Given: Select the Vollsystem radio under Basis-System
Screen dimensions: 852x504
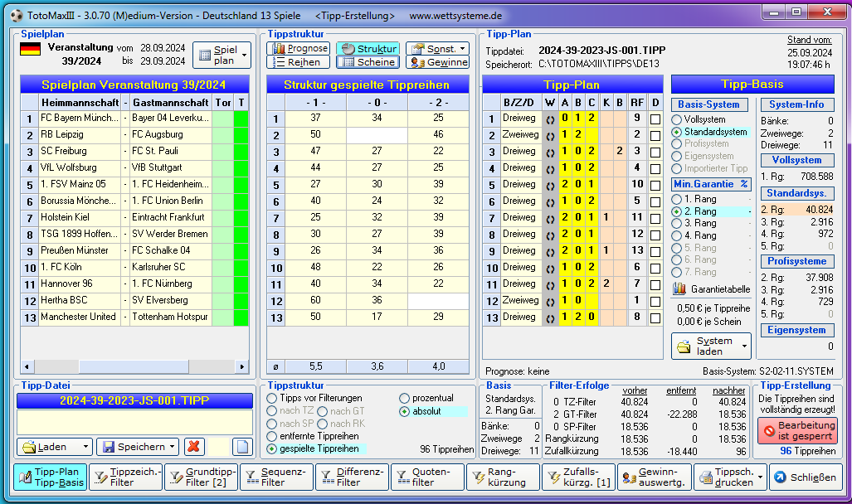Looking at the screenshot, I should pyautogui.click(x=676, y=119).
